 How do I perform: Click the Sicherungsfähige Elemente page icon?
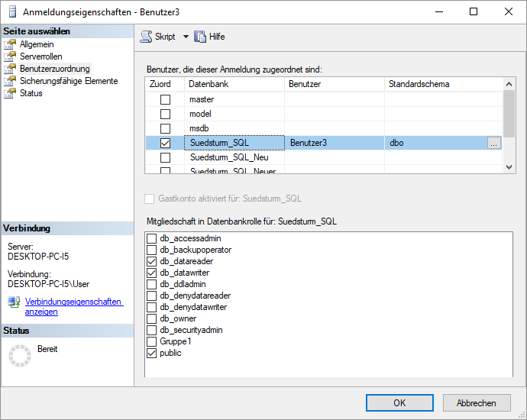pos(10,81)
